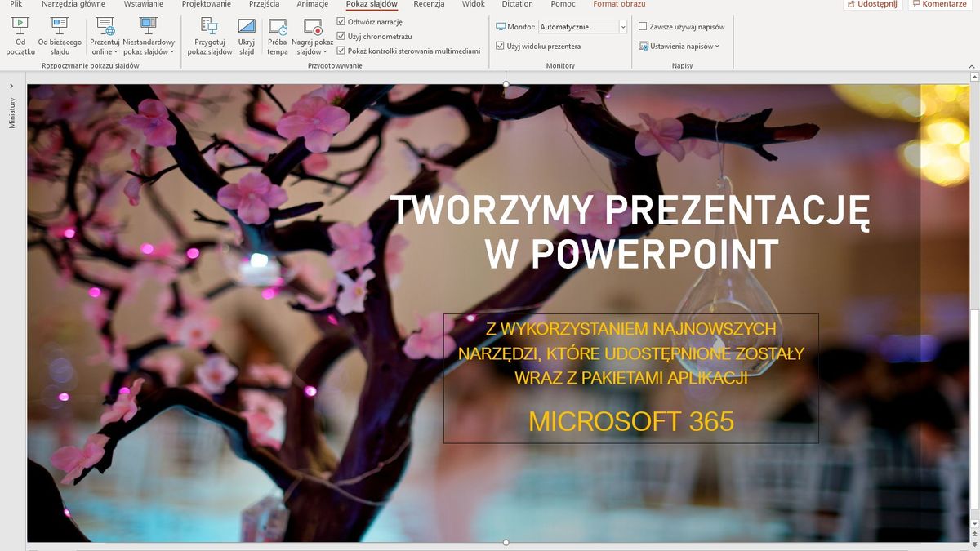Open the Plik menu tab
The image size is (980, 551).
16,4
